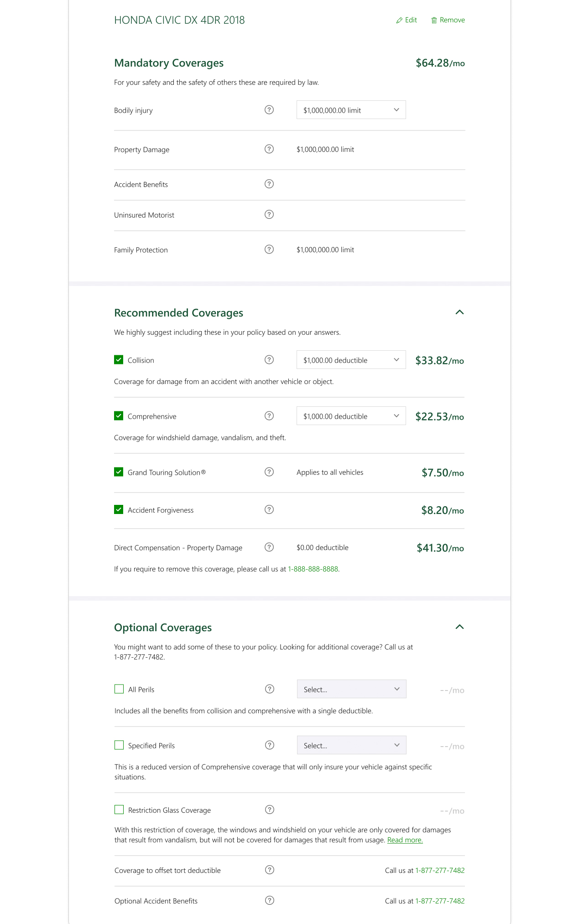The height and width of the screenshot is (924, 584).
Task: Open Bodily injury limit dropdown
Action: [x=351, y=110]
